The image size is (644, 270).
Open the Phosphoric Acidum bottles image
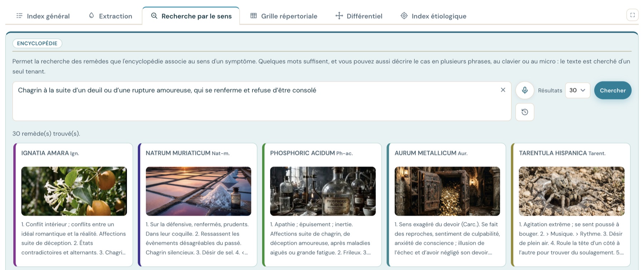(323, 191)
